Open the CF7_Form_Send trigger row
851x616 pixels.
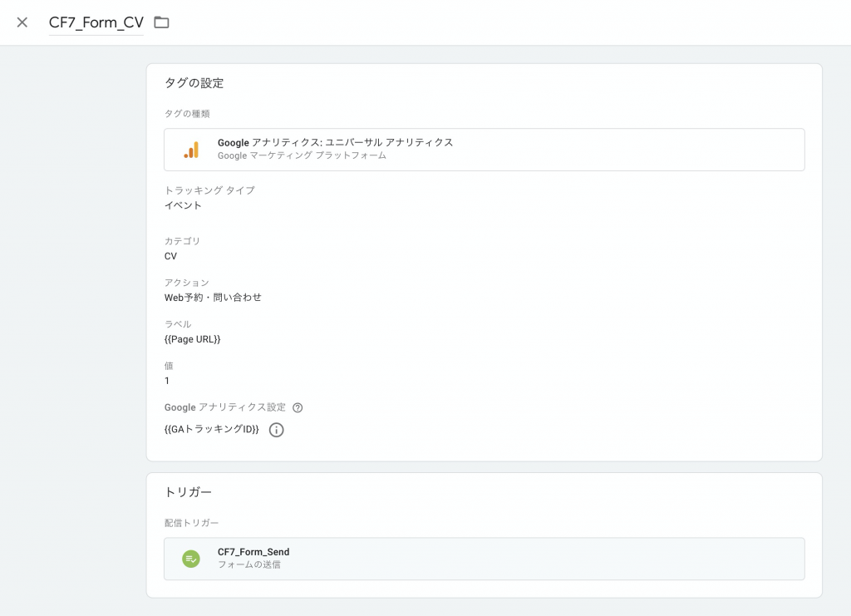tap(485, 559)
